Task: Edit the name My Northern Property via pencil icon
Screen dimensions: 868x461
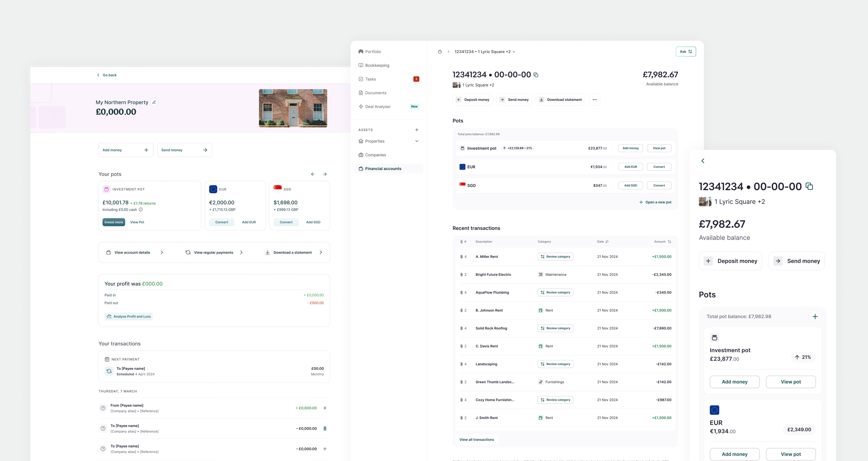Action: click(x=154, y=102)
